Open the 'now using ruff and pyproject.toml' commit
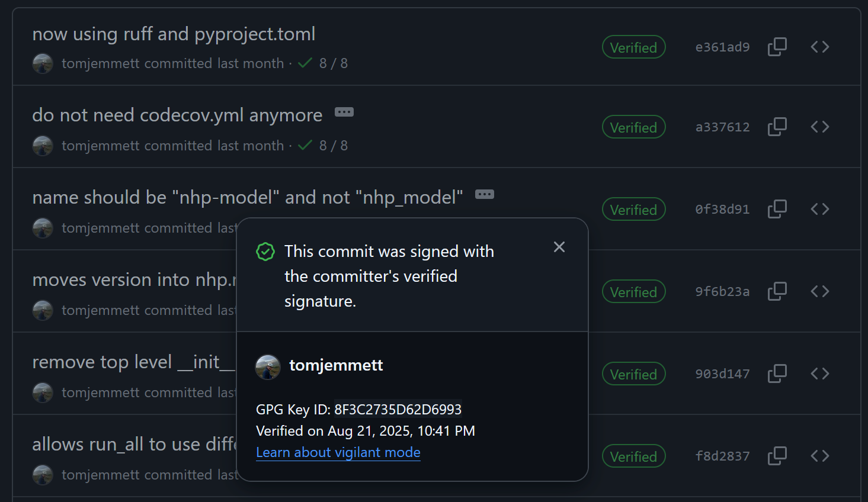The image size is (868, 502). [x=174, y=34]
